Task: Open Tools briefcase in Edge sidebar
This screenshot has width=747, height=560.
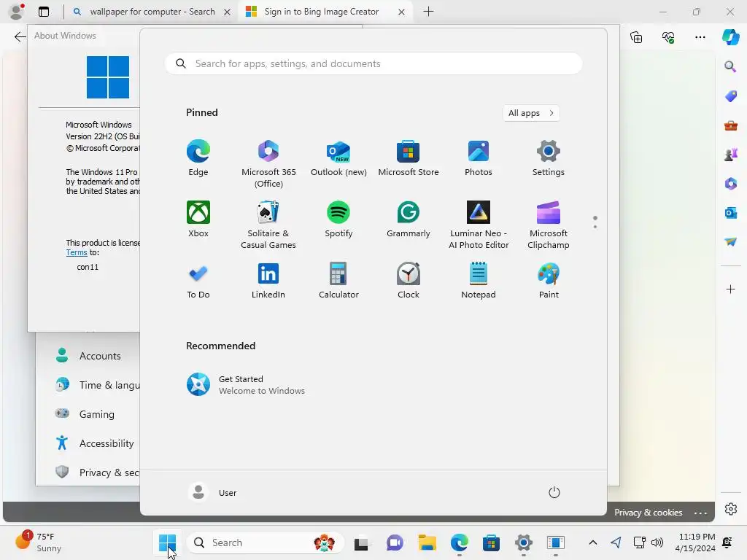Action: (x=730, y=125)
